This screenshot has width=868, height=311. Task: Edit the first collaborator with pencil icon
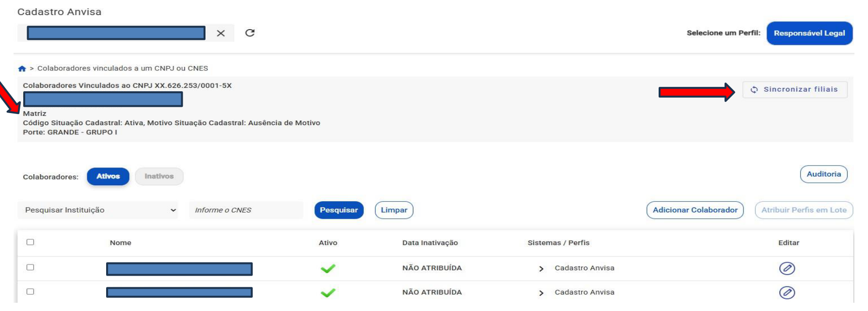click(x=787, y=268)
